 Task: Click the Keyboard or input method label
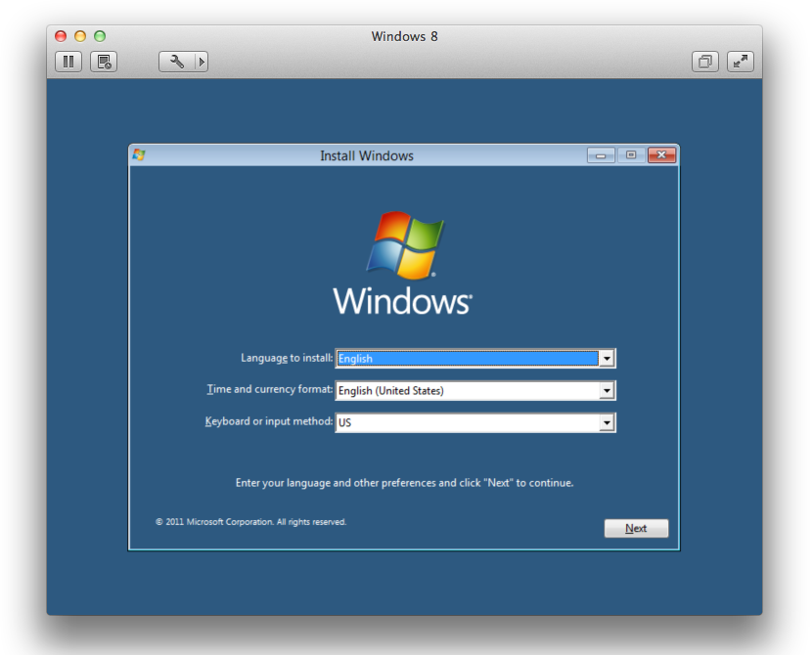(269, 421)
